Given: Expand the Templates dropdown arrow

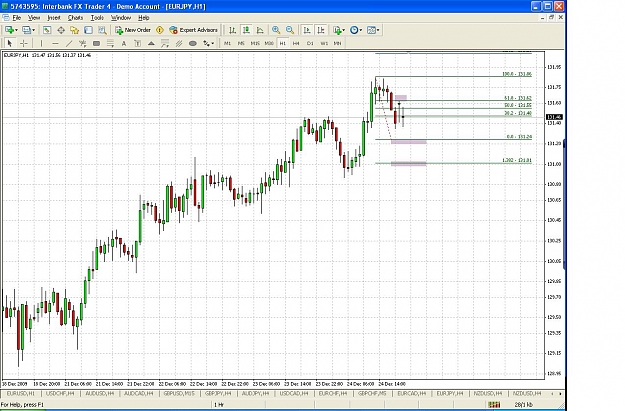Looking at the screenshot, I should pos(378,30).
